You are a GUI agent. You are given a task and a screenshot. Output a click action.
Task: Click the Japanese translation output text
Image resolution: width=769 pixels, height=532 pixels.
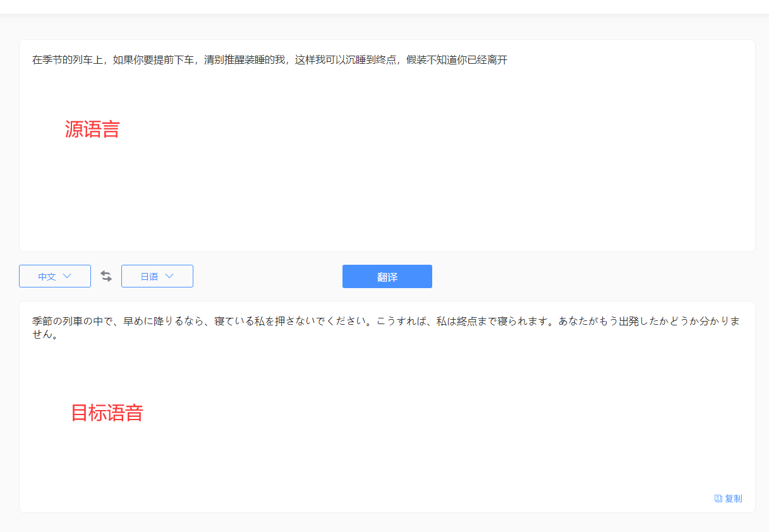(386, 328)
